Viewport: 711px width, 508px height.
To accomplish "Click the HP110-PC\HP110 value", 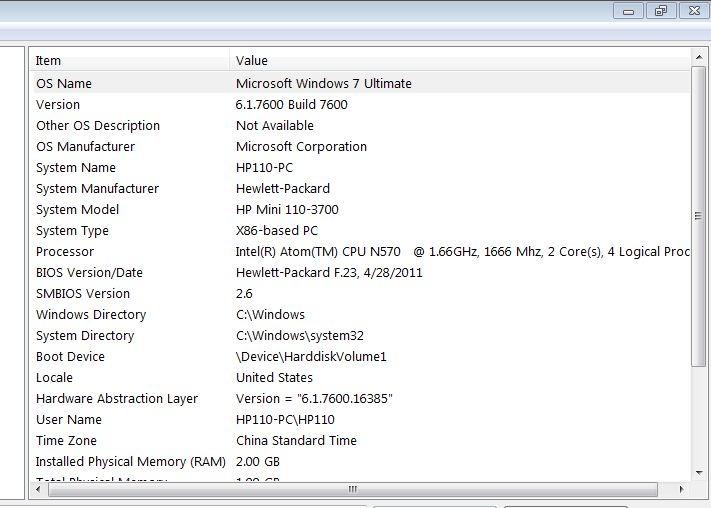I will pyautogui.click(x=285, y=420).
